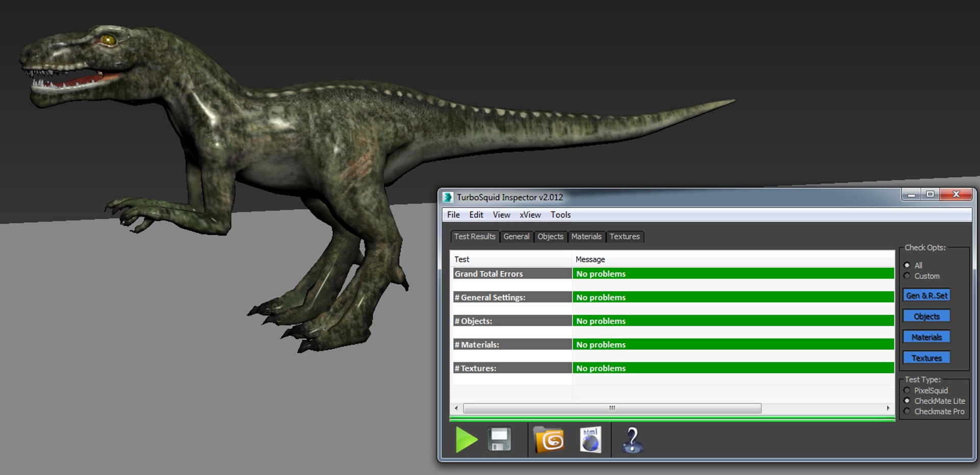
Task: Select the # General Settings: row
Action: (674, 297)
